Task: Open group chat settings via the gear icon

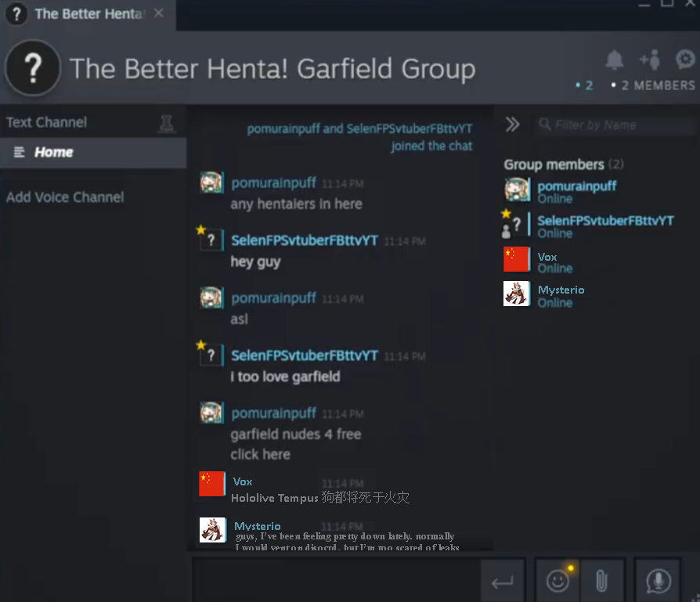Action: pos(685,59)
